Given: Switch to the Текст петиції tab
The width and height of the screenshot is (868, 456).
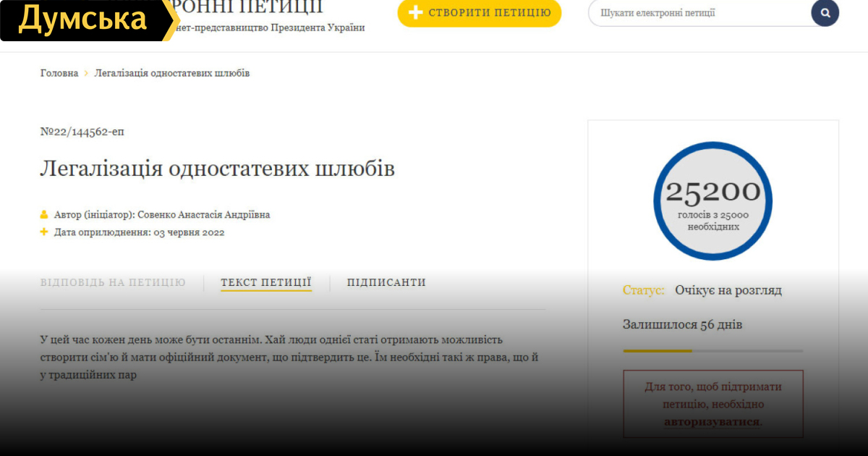Looking at the screenshot, I should pyautogui.click(x=266, y=282).
